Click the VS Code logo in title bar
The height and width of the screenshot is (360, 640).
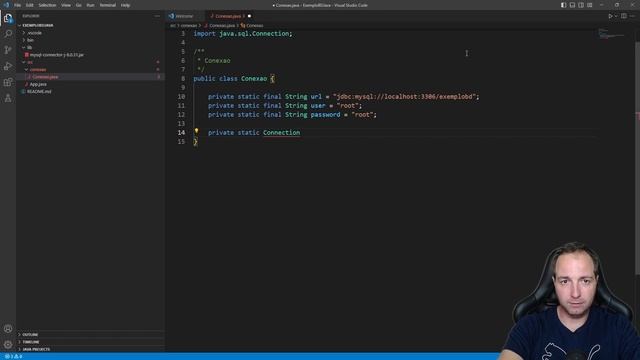click(6, 5)
